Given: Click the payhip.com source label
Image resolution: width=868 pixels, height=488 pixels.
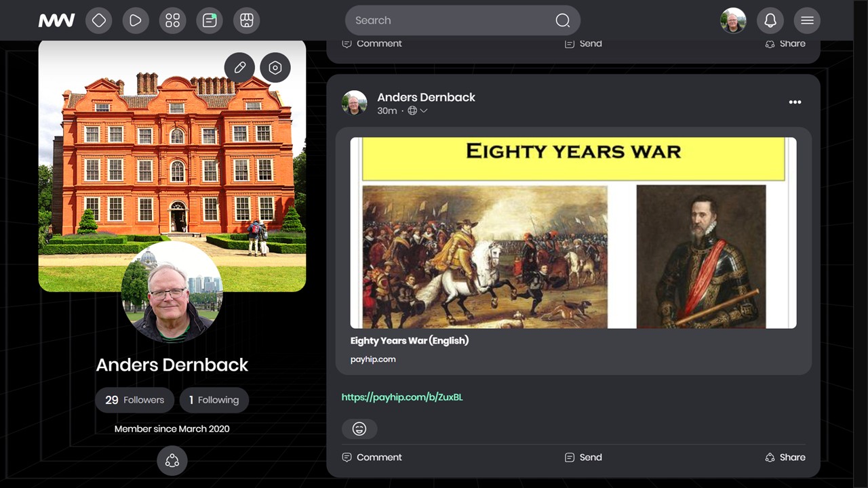Looking at the screenshot, I should (373, 359).
